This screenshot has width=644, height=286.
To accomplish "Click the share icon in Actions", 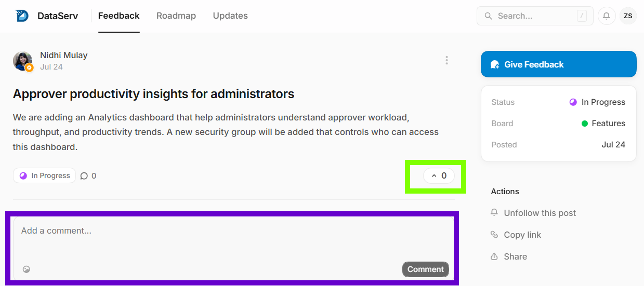I will (x=494, y=256).
